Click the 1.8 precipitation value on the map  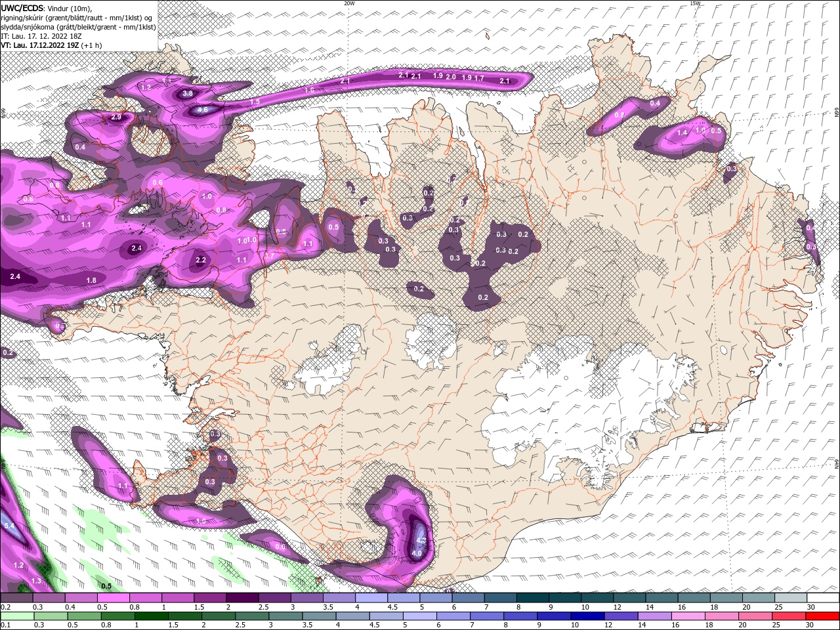[92, 280]
